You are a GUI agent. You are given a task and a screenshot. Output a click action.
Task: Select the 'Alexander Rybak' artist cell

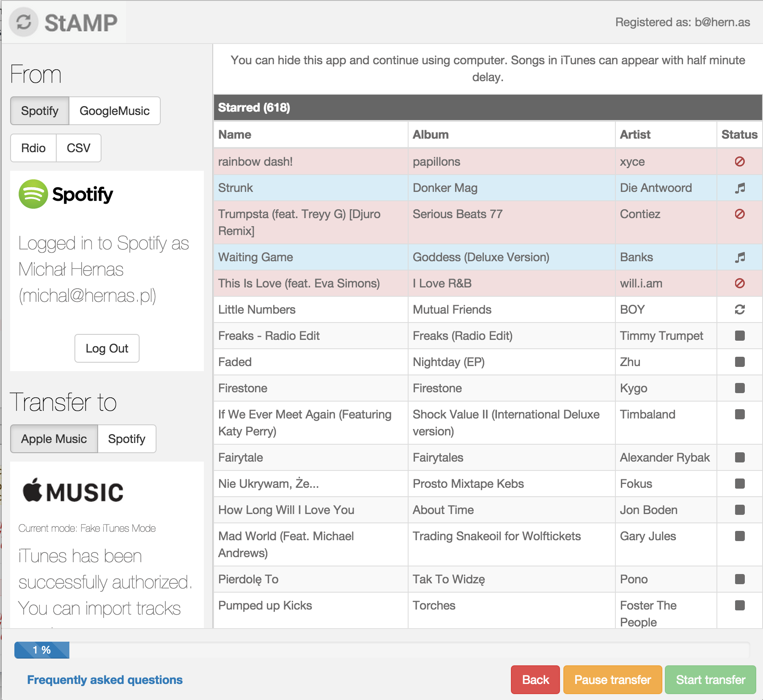tap(666, 457)
